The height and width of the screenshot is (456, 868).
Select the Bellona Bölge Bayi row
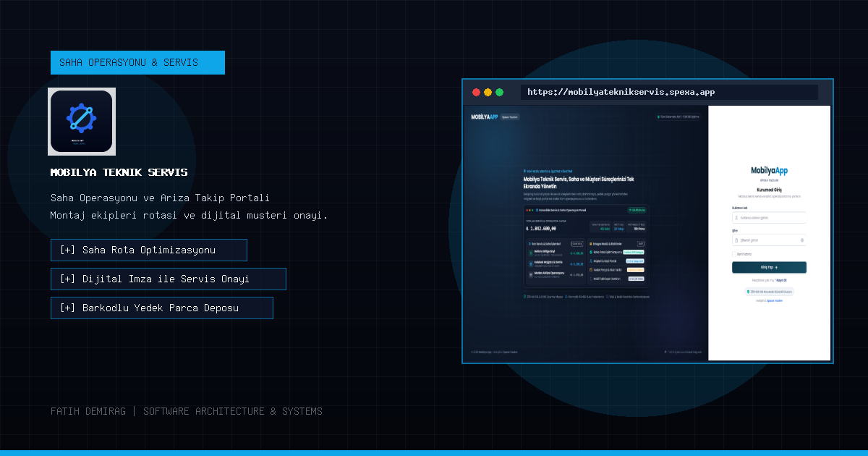[556, 252]
